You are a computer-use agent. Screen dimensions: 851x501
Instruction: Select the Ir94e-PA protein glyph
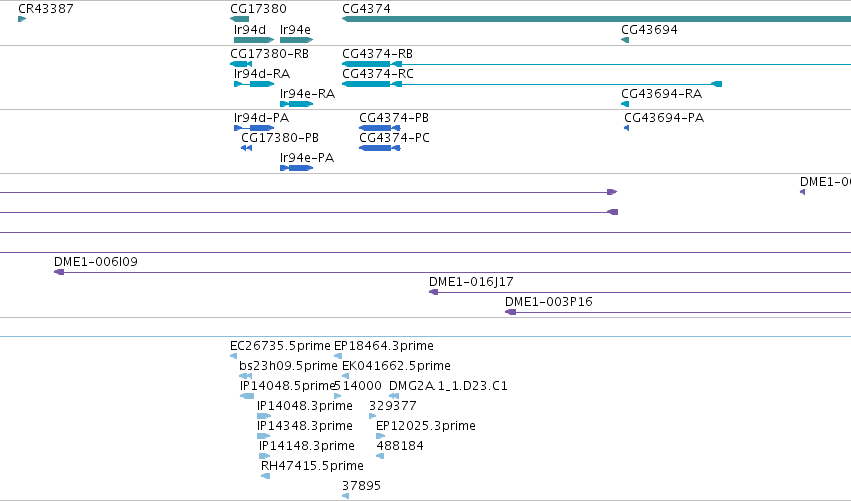coord(297,168)
